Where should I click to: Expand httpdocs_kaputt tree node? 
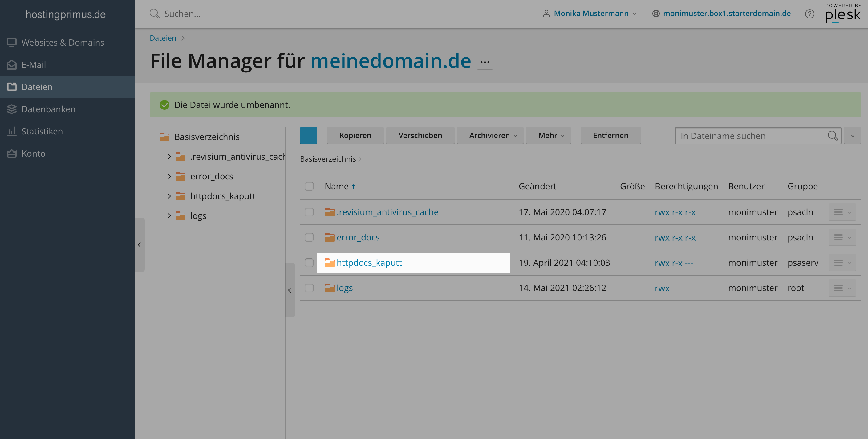(x=169, y=196)
